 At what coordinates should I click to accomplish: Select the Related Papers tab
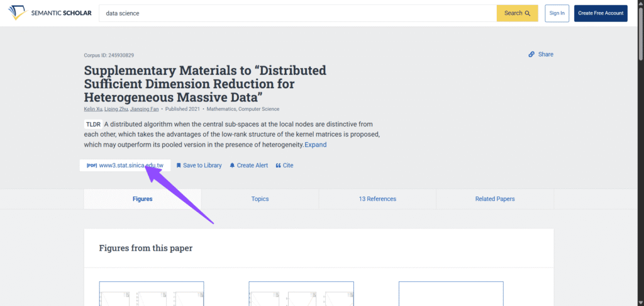pyautogui.click(x=494, y=199)
